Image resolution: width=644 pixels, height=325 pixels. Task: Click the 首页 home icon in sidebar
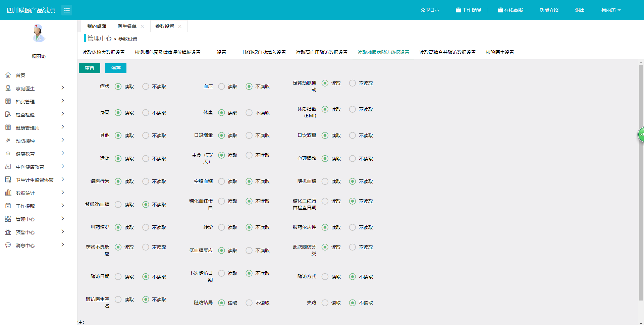(8, 75)
